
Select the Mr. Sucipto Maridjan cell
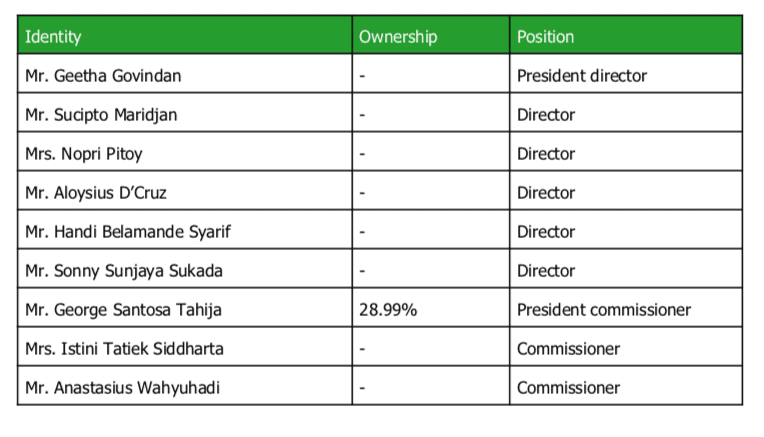pos(185,113)
